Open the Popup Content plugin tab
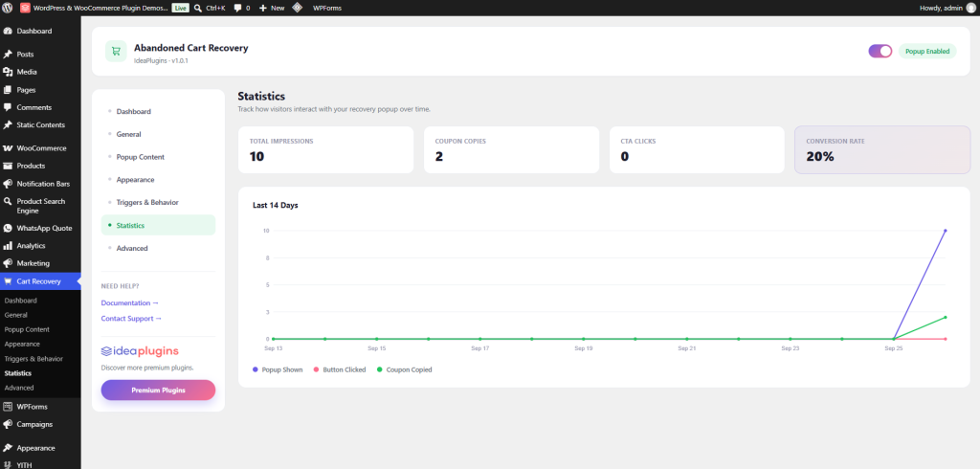This screenshot has width=980, height=469. point(158,157)
